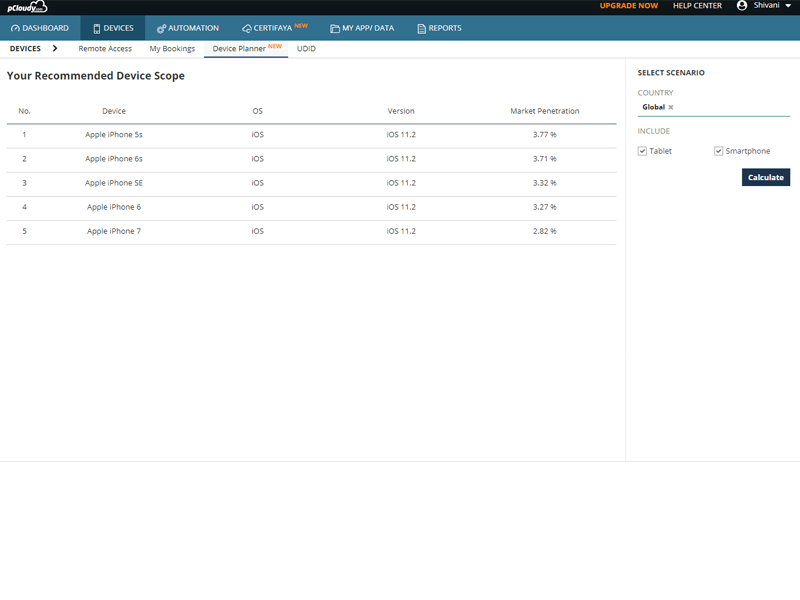
Task: Click the My App/Data folder icon
Action: pos(335,29)
